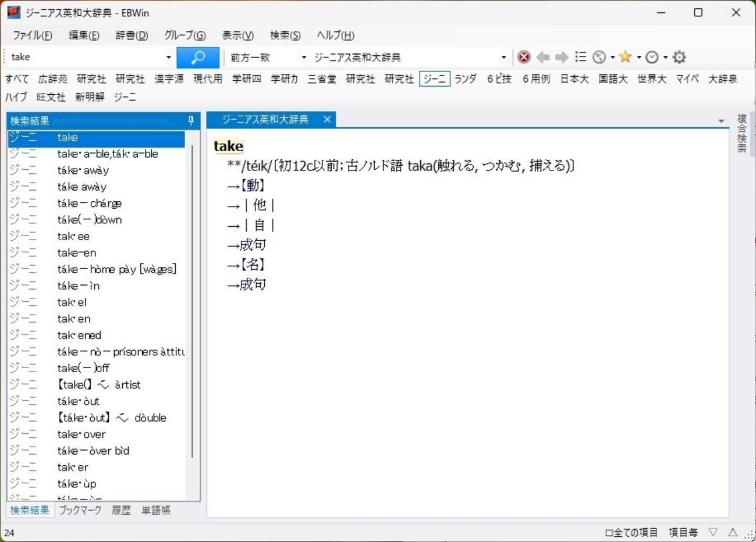Open settings with the gear icon

(x=679, y=57)
